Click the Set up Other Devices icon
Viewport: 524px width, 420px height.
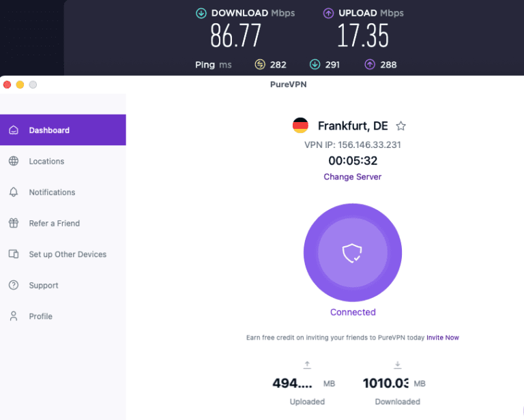click(x=14, y=254)
